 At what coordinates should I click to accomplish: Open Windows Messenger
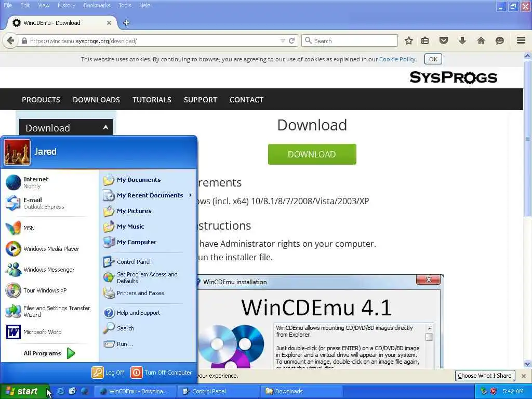point(49,270)
